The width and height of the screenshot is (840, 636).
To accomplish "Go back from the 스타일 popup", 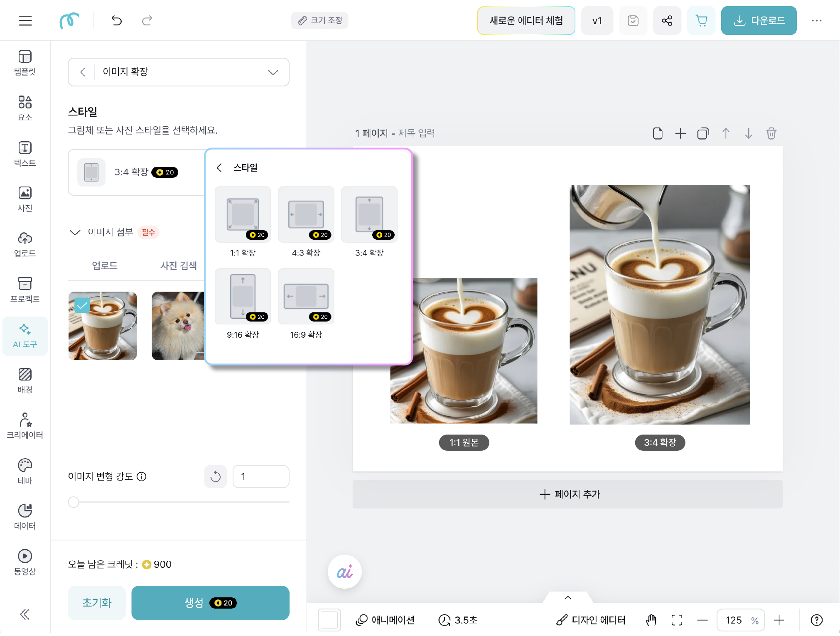I will [x=219, y=167].
